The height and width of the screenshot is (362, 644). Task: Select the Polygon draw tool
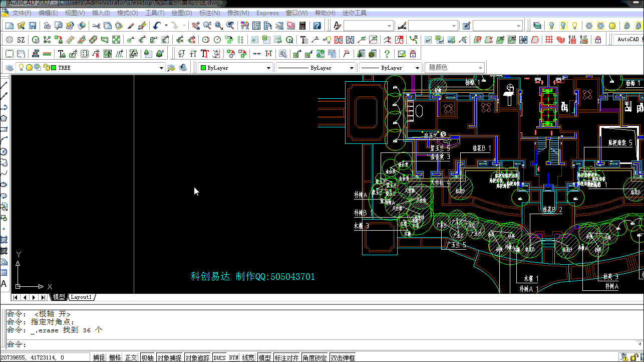point(4,118)
